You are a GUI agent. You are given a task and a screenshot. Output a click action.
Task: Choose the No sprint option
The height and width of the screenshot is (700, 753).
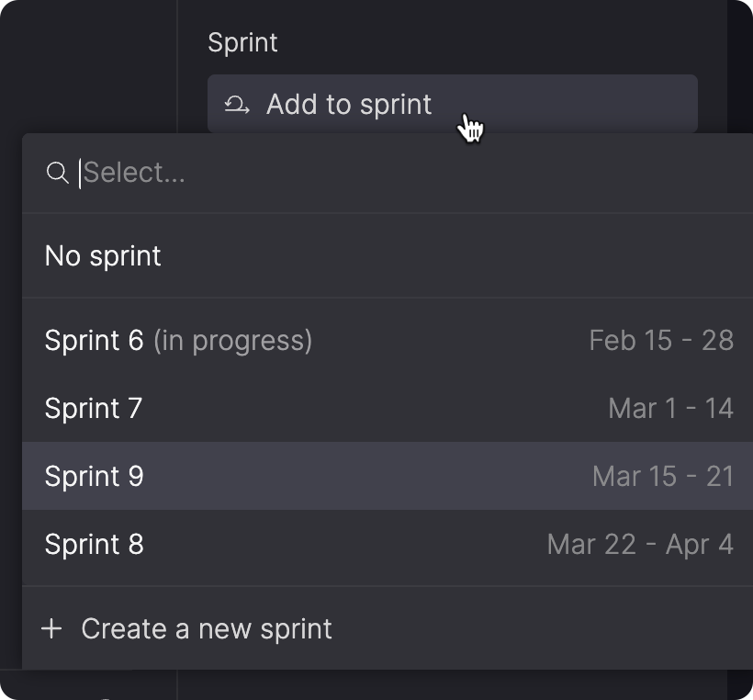[103, 255]
